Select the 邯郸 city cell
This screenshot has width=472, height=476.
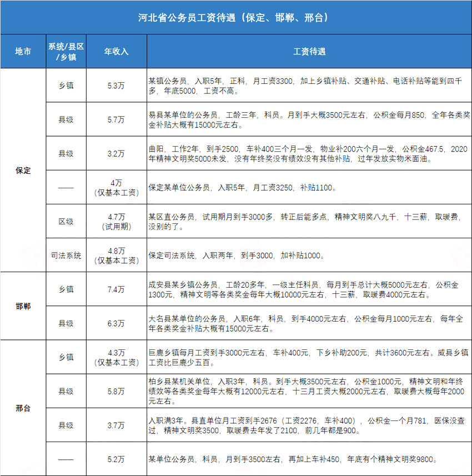[x=23, y=306]
